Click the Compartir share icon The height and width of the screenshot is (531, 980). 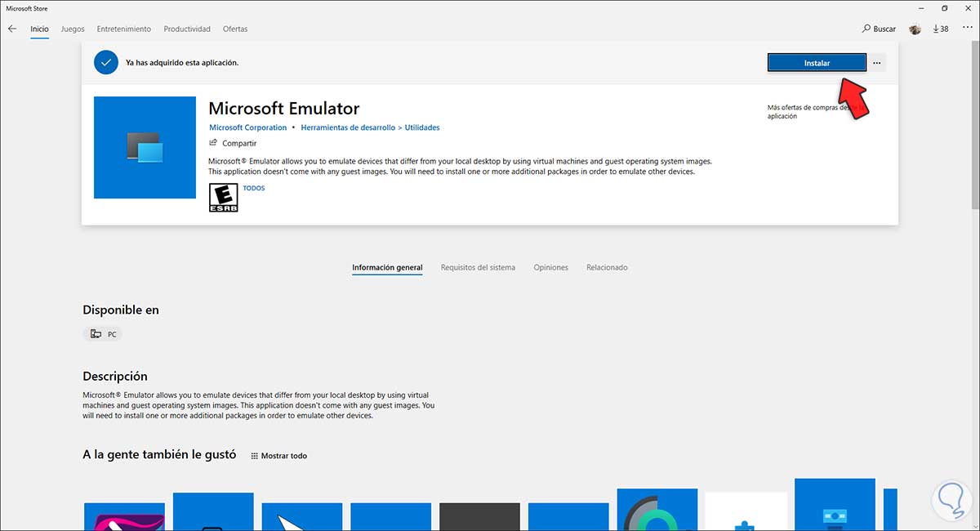point(213,143)
